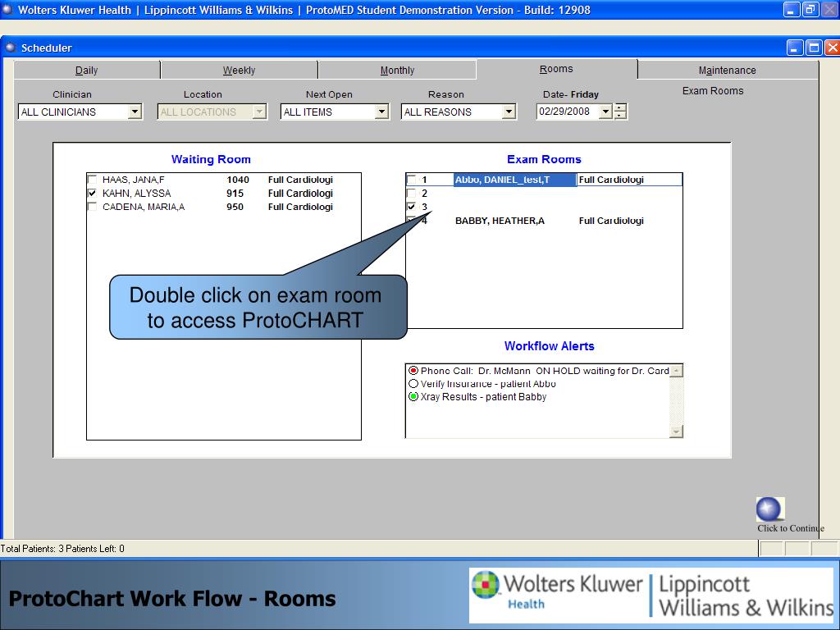Decrement the date with the down spinner
Image resolution: width=840 pixels, height=630 pixels.
tap(620, 115)
